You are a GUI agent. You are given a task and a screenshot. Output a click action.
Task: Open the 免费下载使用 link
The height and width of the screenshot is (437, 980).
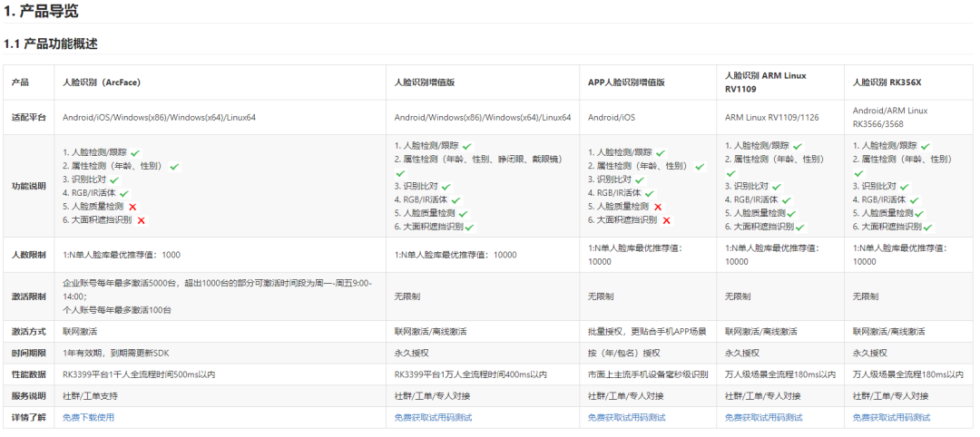pos(88,417)
